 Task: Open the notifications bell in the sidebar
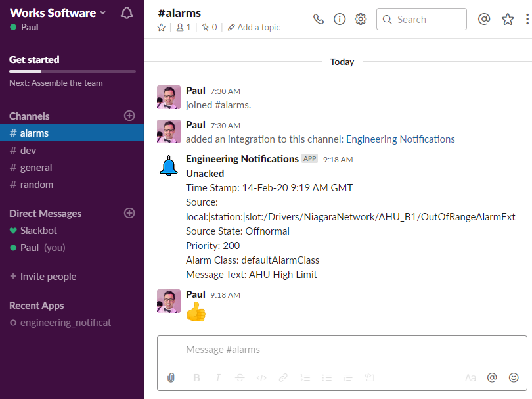(x=127, y=13)
